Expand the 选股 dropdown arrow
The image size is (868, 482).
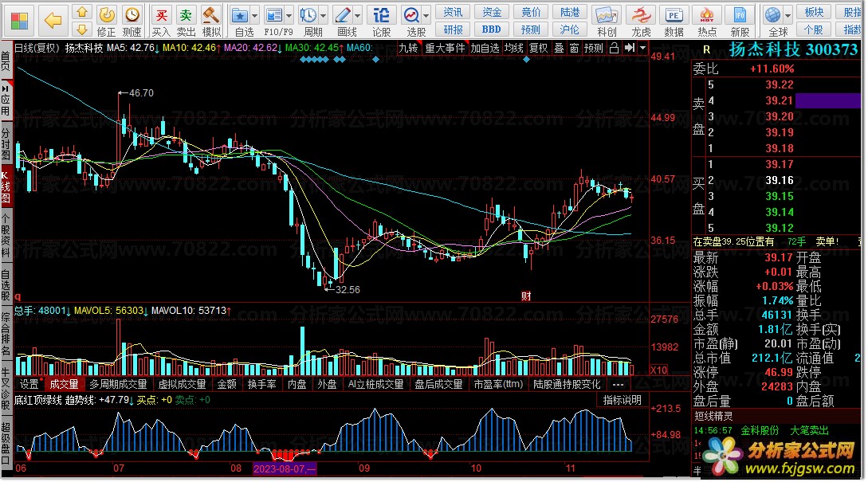coord(426,15)
